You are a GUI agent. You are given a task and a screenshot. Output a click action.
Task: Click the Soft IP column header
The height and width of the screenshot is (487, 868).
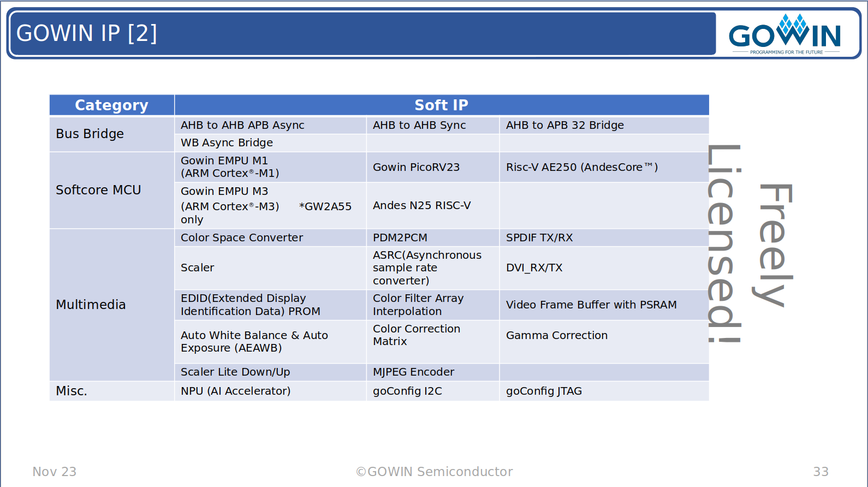pyautogui.click(x=442, y=105)
